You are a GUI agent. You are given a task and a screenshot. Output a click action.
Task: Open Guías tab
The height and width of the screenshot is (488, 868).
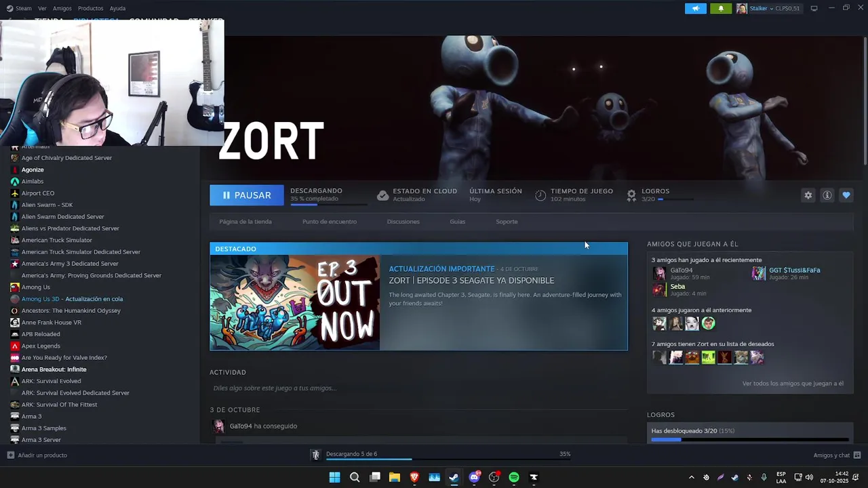[x=457, y=222]
